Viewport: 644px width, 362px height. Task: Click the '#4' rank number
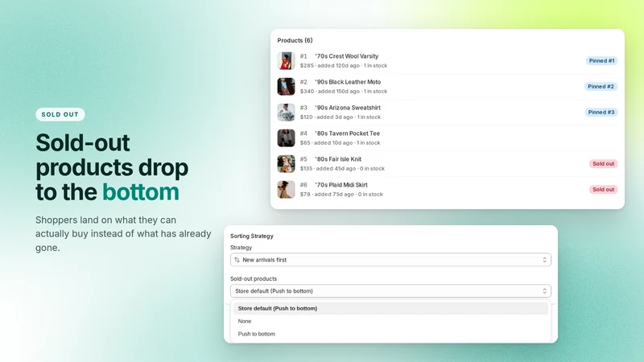click(303, 134)
